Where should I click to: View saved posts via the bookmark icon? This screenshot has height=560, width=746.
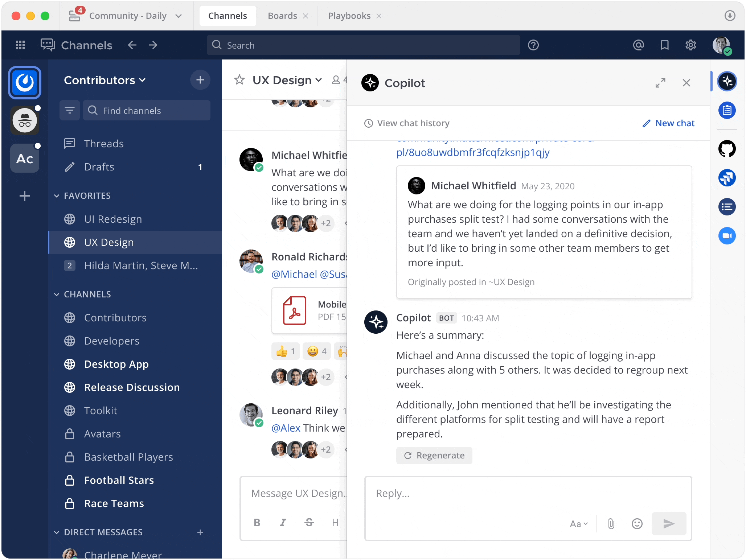[665, 45]
